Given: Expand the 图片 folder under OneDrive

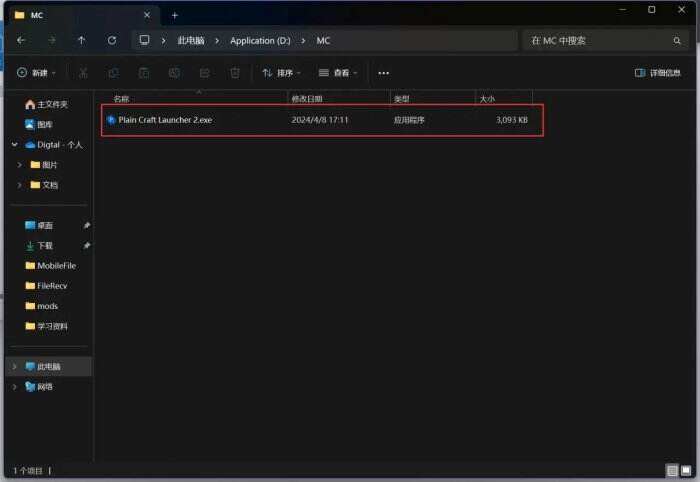Looking at the screenshot, I should tap(19, 165).
